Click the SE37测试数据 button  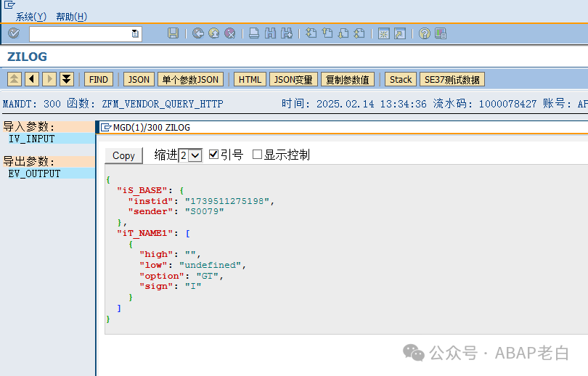click(x=452, y=79)
